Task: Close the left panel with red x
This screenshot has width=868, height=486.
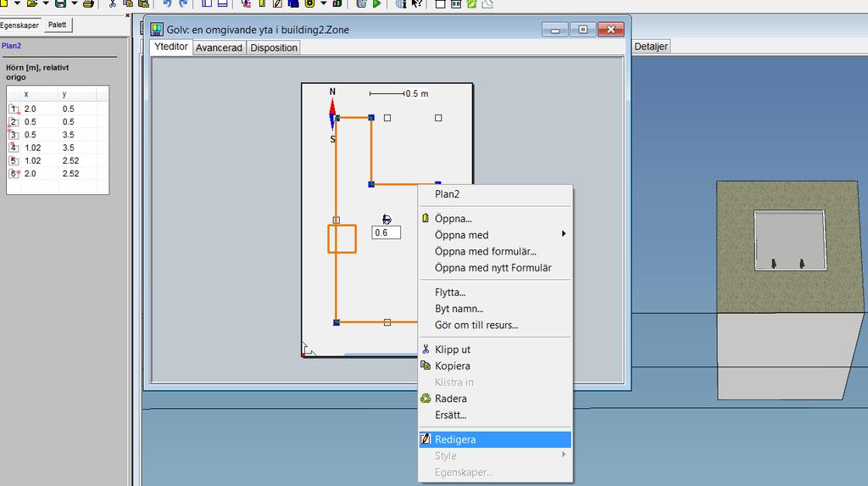Action: click(128, 15)
